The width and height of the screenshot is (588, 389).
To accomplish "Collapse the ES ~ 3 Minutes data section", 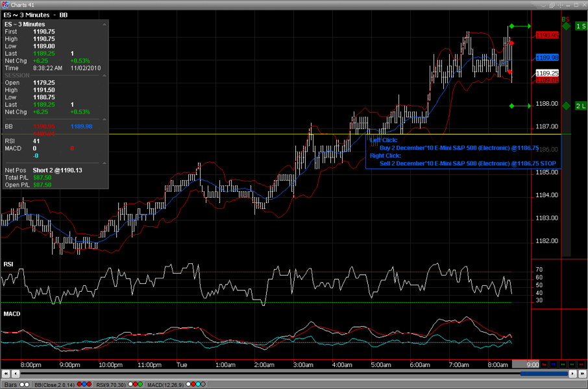I will pos(104,25).
